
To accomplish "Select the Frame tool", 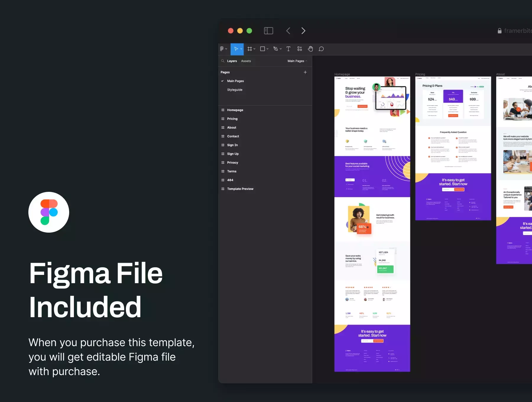I will click(x=250, y=49).
